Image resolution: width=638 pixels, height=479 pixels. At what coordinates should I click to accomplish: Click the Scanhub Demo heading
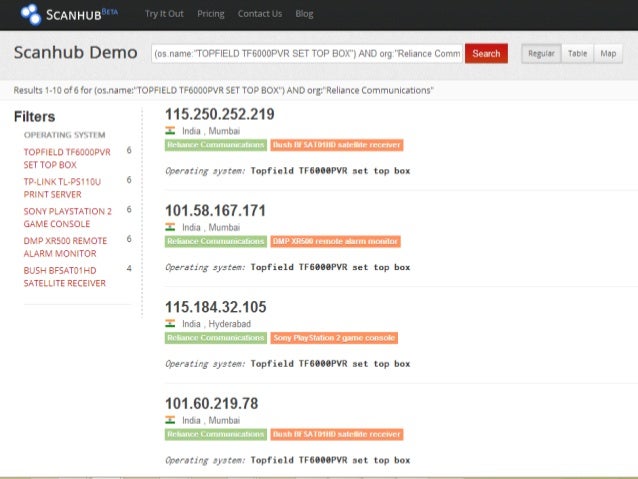click(x=76, y=52)
